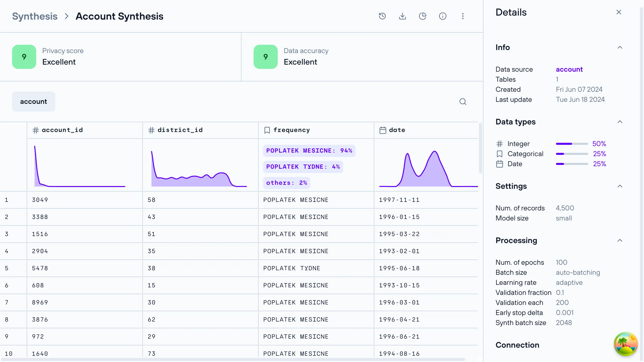Click the table vertical scrollbar
Viewport: 644px width, 362px height.
[x=480, y=148]
